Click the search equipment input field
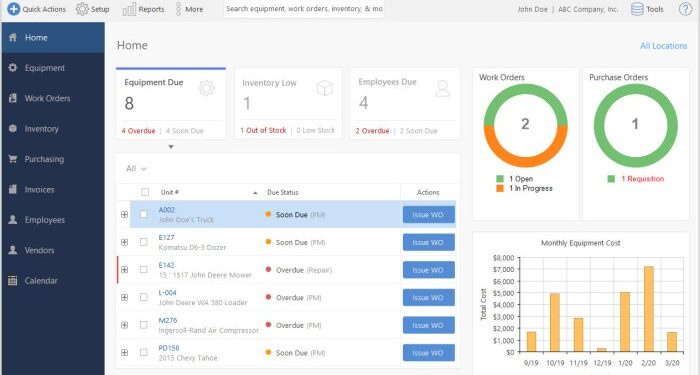 pyautogui.click(x=304, y=9)
